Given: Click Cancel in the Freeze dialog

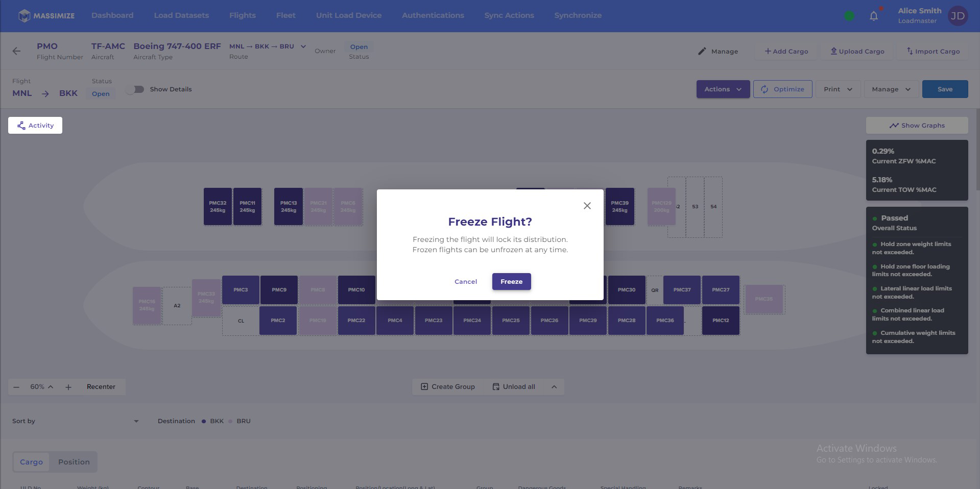Looking at the screenshot, I should 466,282.
